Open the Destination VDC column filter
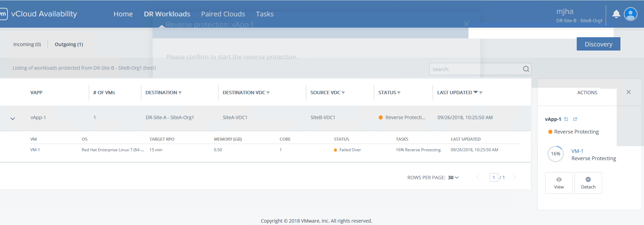The image size is (644, 225). pos(268,93)
